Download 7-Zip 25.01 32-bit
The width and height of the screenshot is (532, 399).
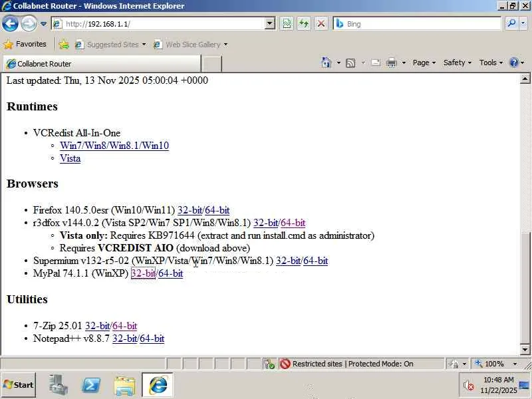(97, 326)
